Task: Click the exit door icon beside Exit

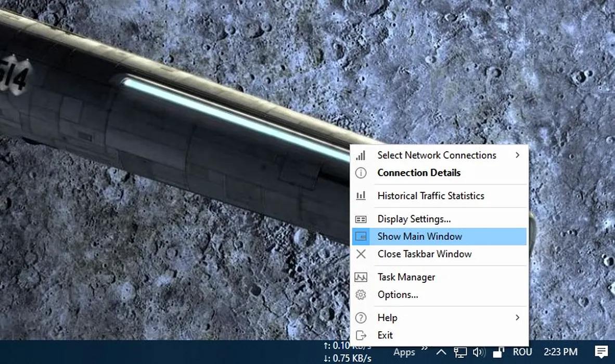Action: click(361, 335)
